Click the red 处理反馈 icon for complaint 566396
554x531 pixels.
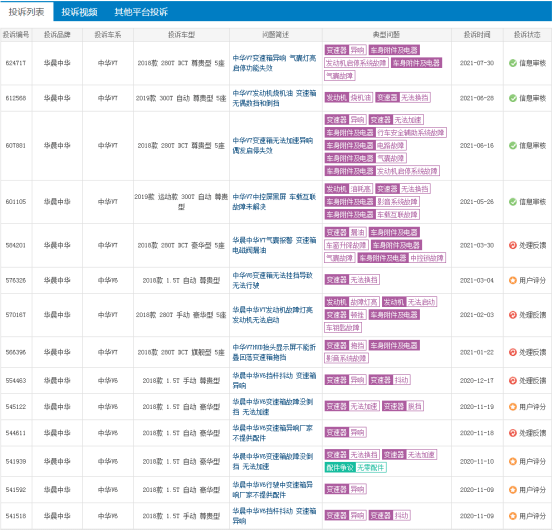513,352
